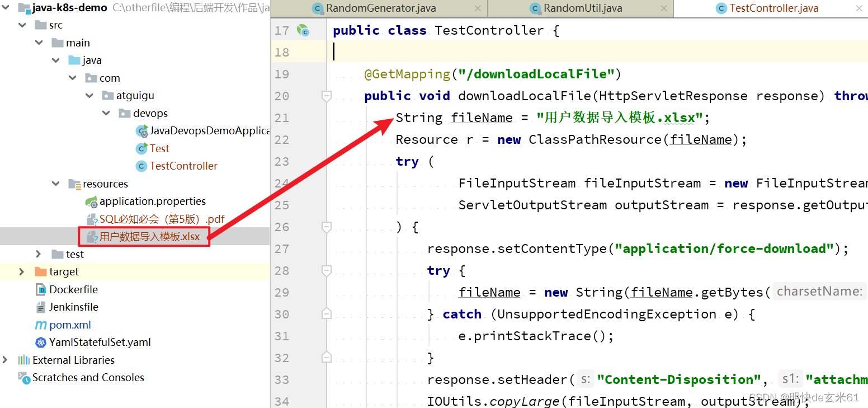Fold the downloadLocalFile method at line 20

click(x=327, y=96)
